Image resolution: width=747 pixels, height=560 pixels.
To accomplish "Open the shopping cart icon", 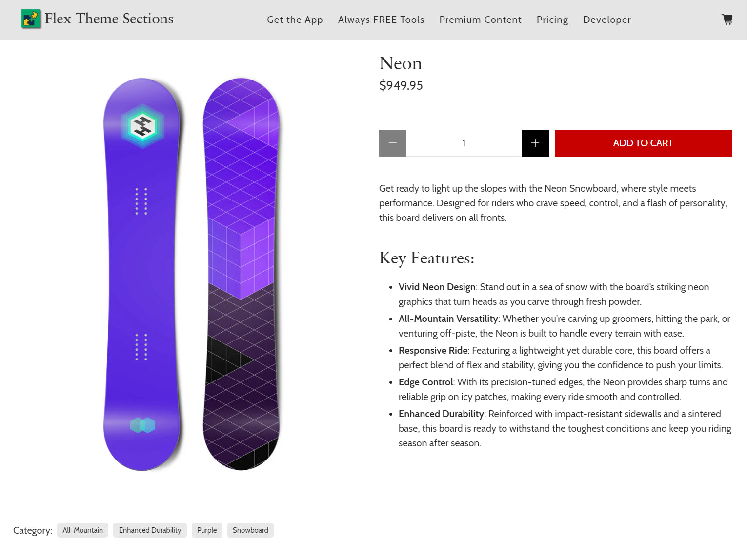I will (727, 20).
